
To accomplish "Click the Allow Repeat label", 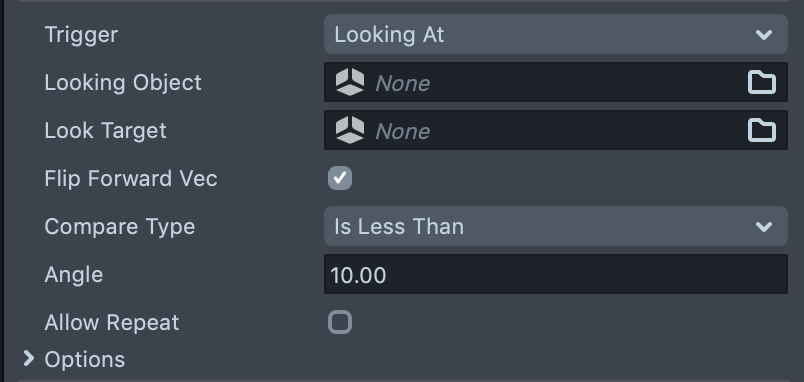I will coord(112,323).
